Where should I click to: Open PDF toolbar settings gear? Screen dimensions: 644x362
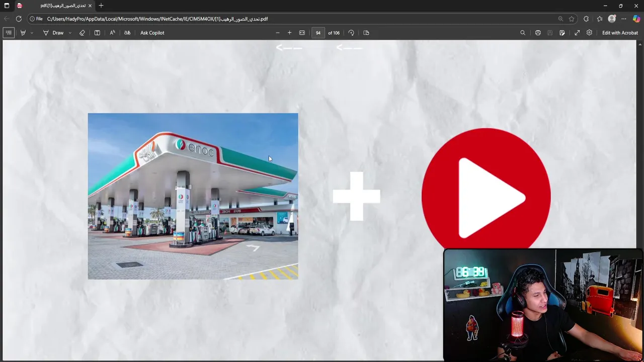click(x=589, y=33)
